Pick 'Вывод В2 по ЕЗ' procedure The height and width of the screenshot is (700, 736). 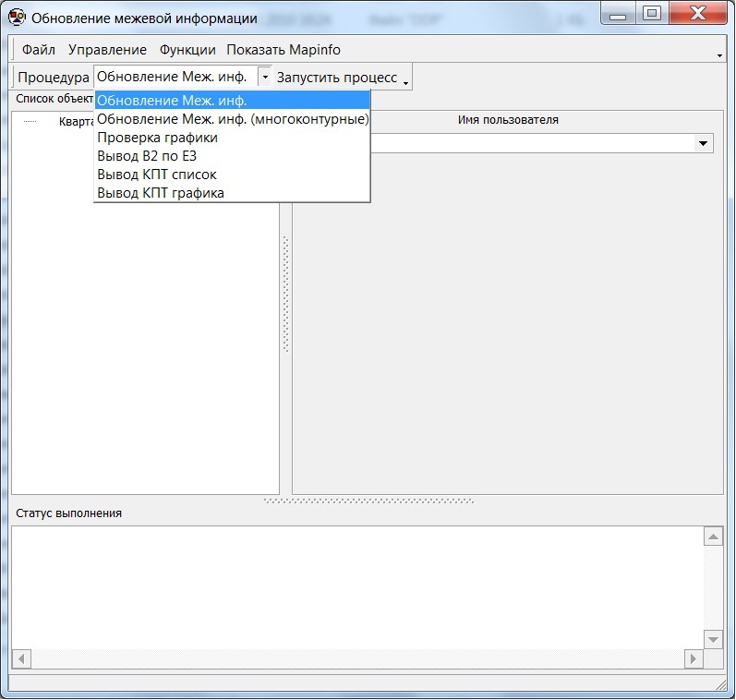click(147, 156)
